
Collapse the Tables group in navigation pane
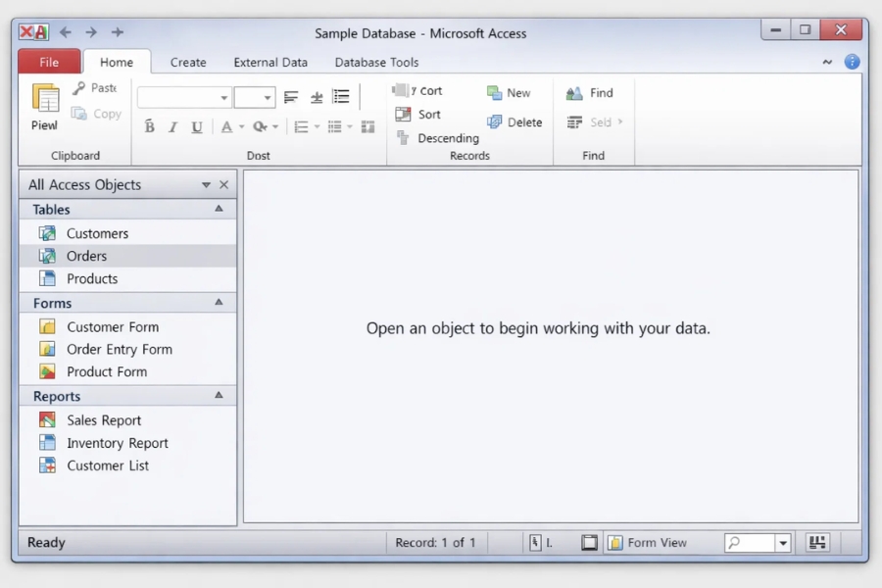click(x=219, y=209)
